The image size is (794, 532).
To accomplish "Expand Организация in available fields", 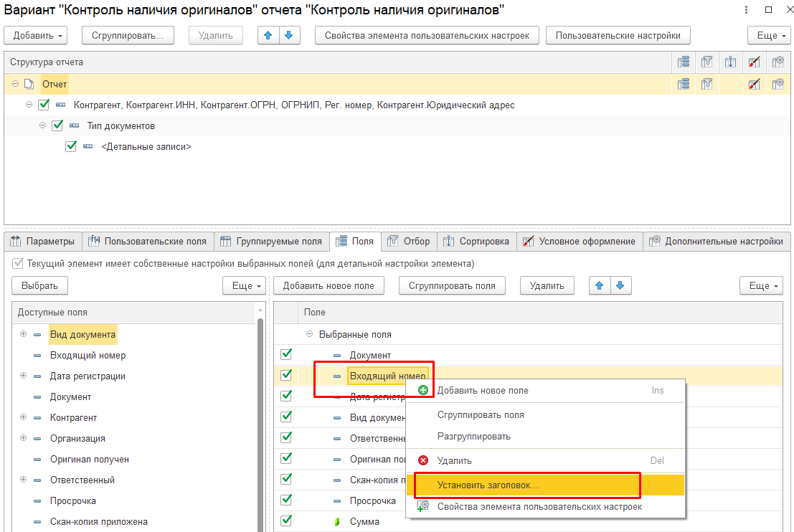I will coord(23,438).
